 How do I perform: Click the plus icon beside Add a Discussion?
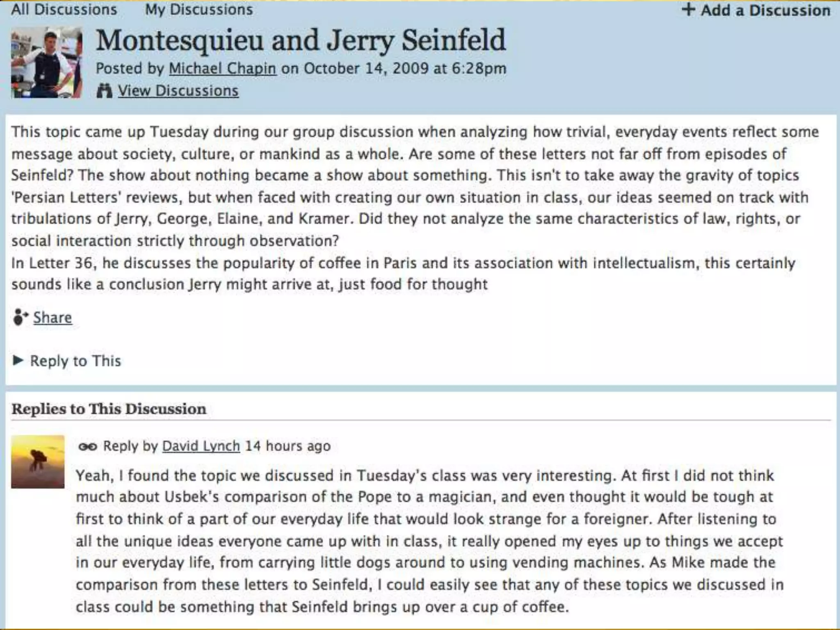(x=689, y=9)
